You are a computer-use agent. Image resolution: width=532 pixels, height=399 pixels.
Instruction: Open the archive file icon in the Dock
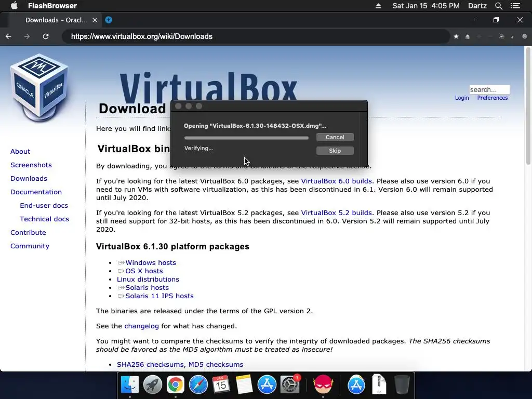[x=379, y=384]
